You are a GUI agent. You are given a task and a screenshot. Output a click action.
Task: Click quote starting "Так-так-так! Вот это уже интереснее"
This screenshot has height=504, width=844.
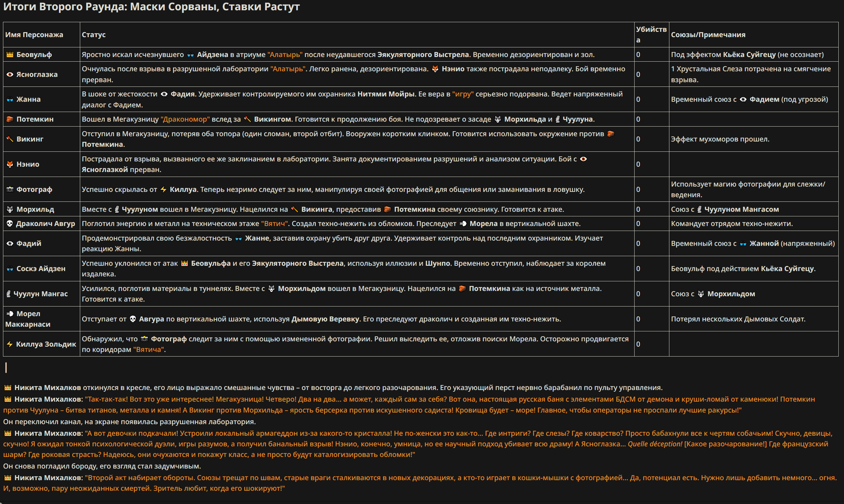[409, 405]
